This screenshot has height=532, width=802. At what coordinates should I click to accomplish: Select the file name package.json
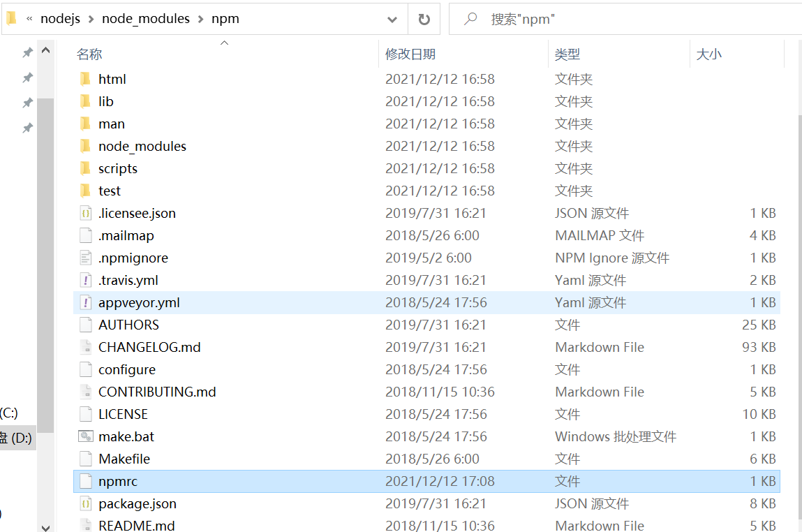pyautogui.click(x=138, y=504)
